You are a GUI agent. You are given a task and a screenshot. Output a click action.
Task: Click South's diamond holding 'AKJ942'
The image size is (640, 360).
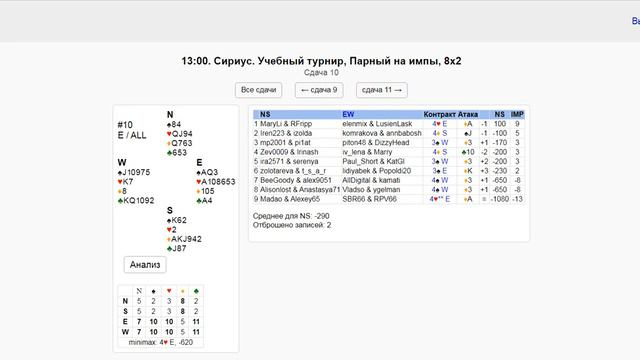tap(184, 239)
